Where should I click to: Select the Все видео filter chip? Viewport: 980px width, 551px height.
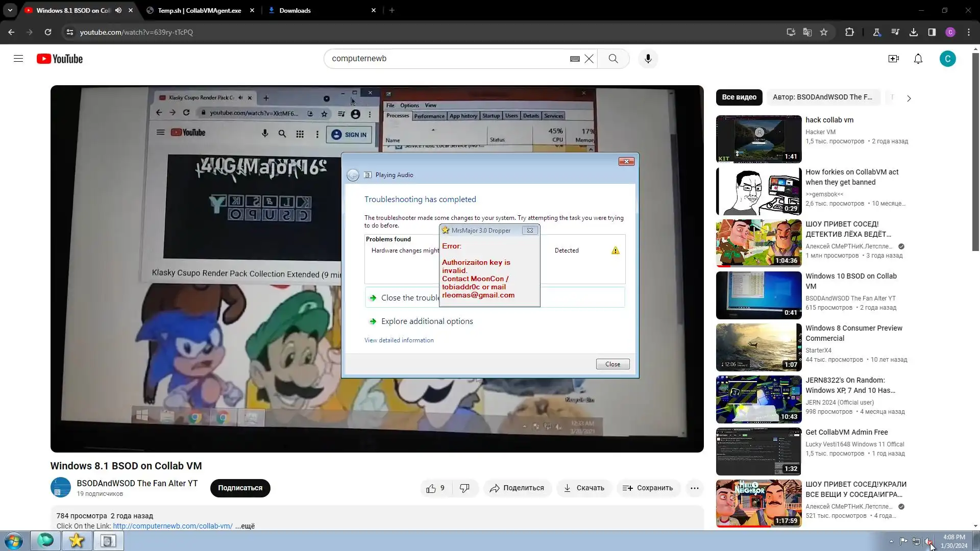point(739,97)
